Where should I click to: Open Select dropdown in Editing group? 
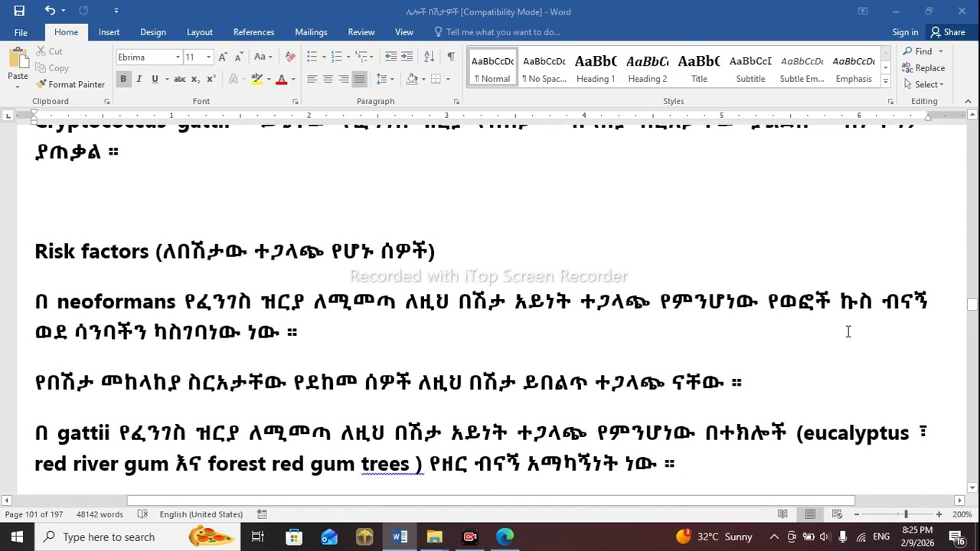(923, 84)
